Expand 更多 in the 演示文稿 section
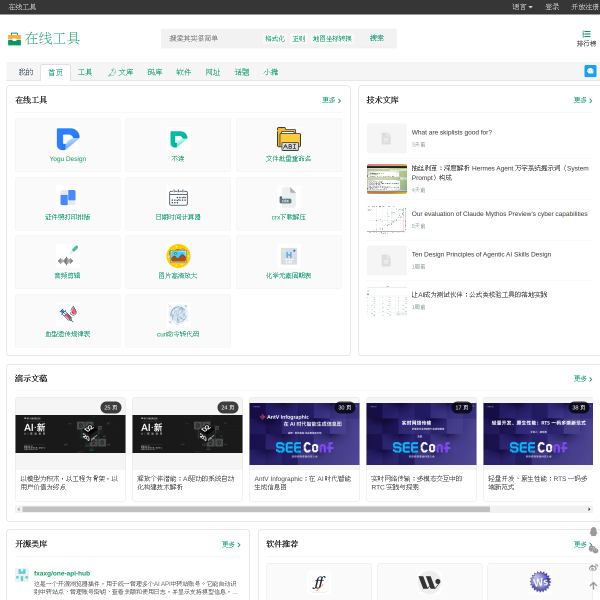The width and height of the screenshot is (600, 600). click(x=583, y=379)
